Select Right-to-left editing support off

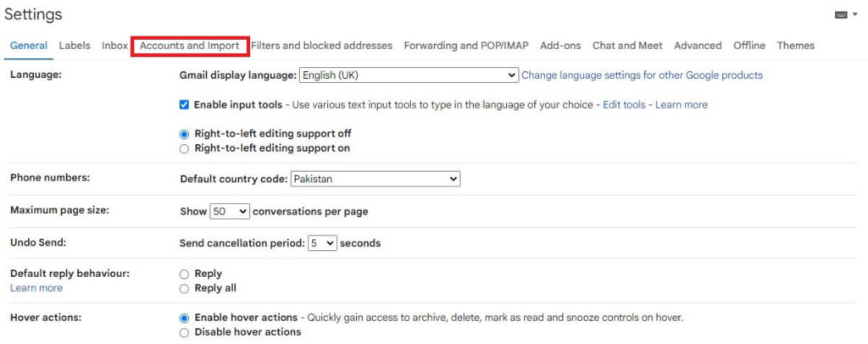tap(185, 134)
